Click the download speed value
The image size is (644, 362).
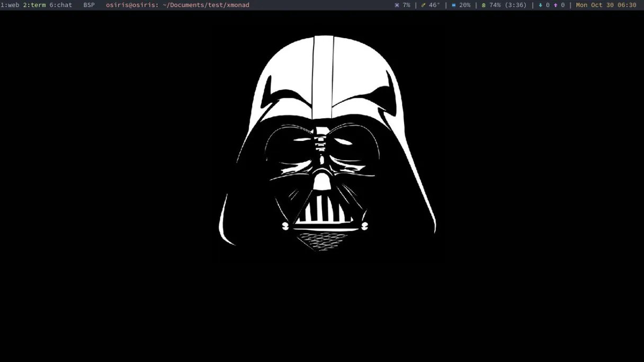tap(548, 5)
